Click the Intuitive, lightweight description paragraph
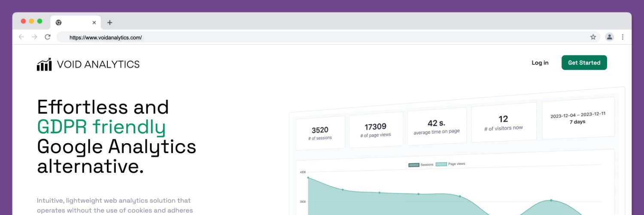Screen dimensions: 644x215 point(114,206)
